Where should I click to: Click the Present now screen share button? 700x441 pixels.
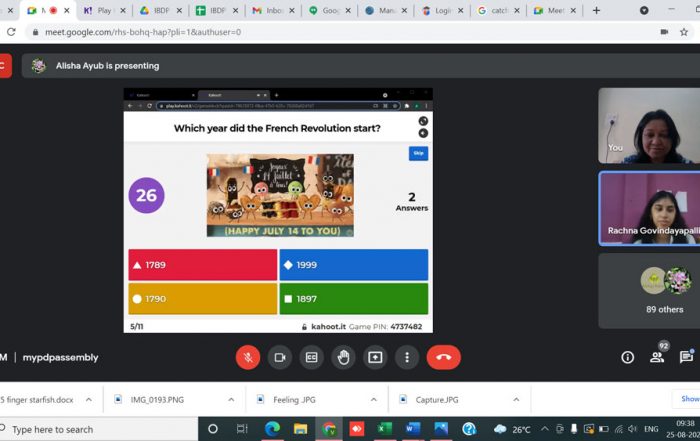click(375, 358)
